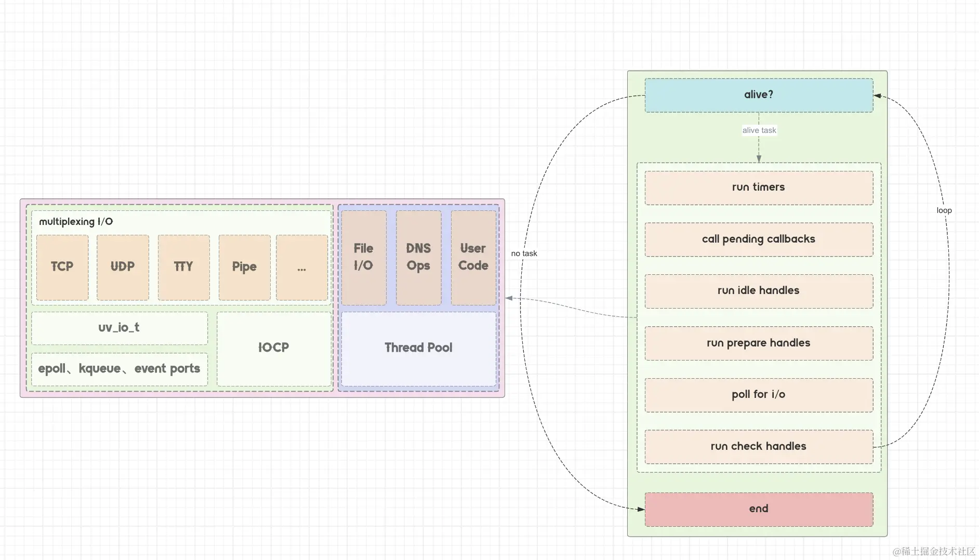Select the DNS Ops box
979x560 pixels.
[x=418, y=257]
